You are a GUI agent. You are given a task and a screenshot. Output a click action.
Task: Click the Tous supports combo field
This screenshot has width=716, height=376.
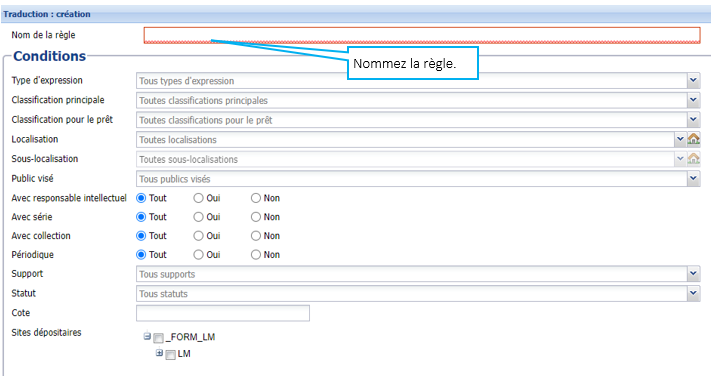click(x=411, y=274)
